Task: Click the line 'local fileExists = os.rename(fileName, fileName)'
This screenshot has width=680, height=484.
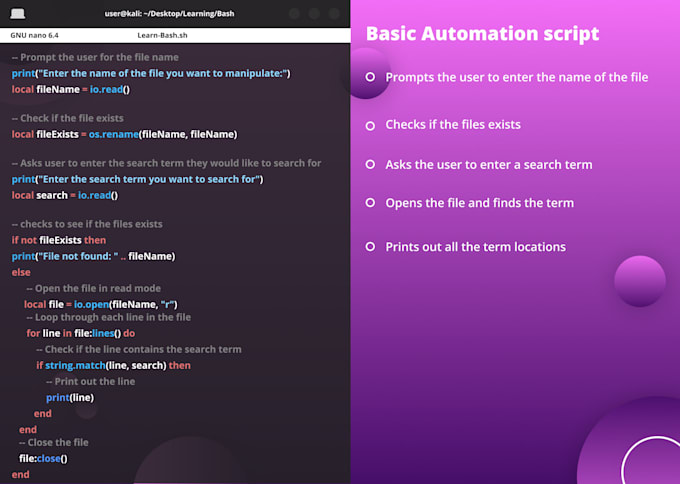Action: pyautogui.click(x=124, y=134)
